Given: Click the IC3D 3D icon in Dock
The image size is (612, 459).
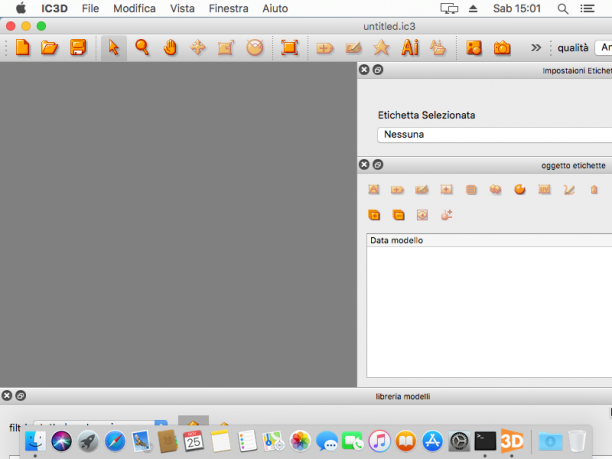Looking at the screenshot, I should point(512,441).
